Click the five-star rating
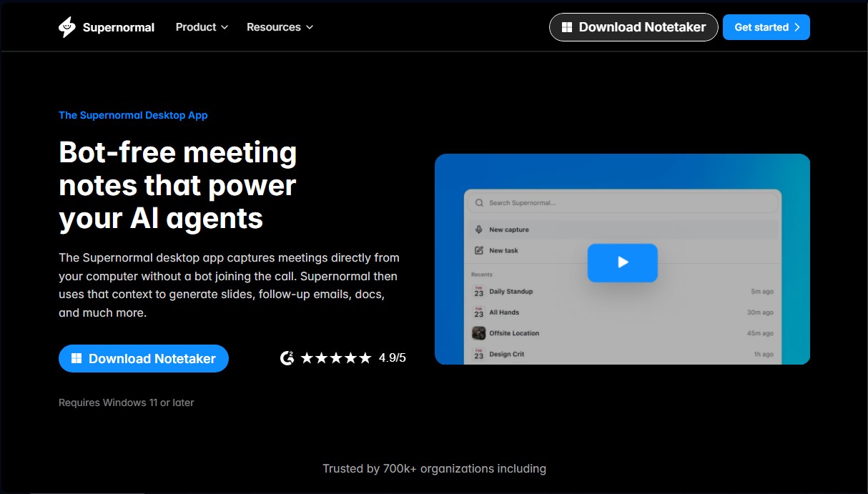Screen dimensions: 868x494 336,358
